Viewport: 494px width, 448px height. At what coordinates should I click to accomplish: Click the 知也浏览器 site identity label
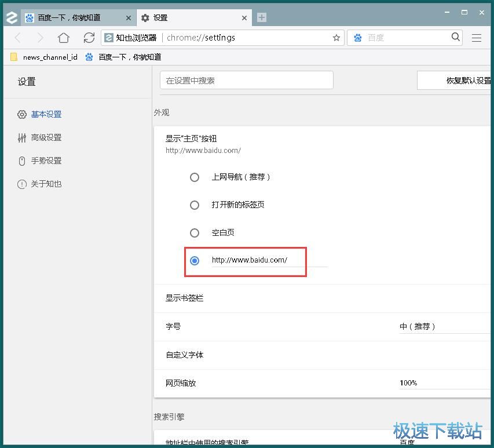pyautogui.click(x=131, y=38)
